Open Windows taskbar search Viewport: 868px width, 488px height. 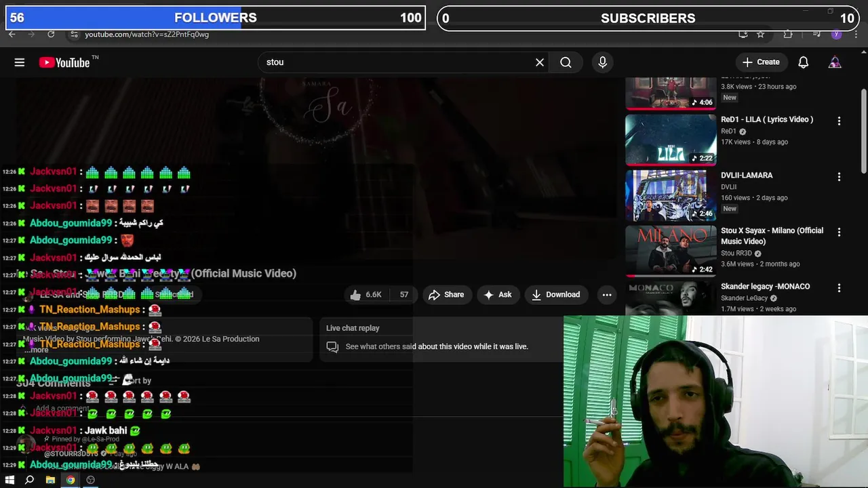click(x=29, y=480)
